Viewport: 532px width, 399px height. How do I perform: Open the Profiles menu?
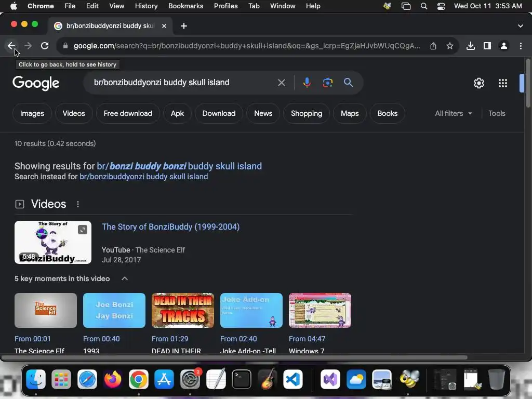coord(225,6)
